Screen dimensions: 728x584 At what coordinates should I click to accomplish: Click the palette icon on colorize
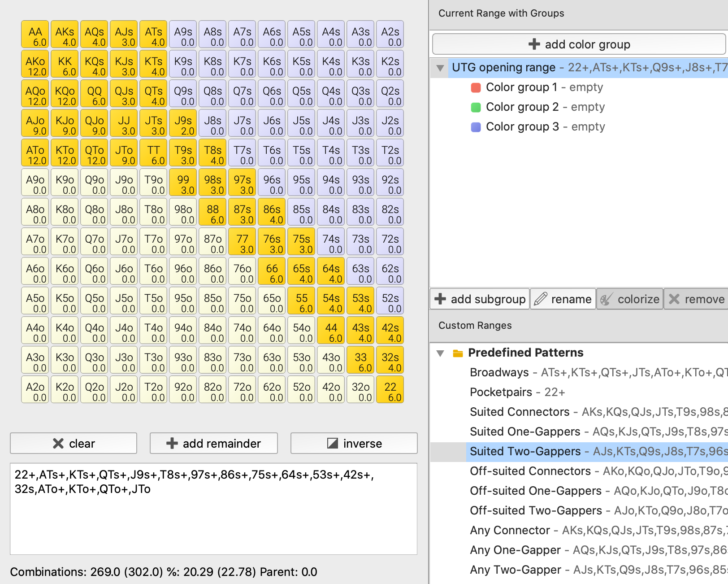point(606,299)
